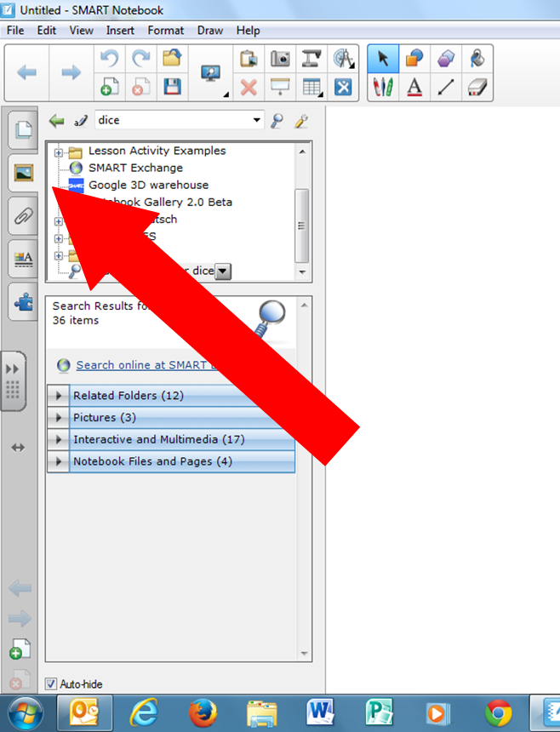The image size is (560, 732).
Task: Delete the selection with the red X
Action: point(249,87)
